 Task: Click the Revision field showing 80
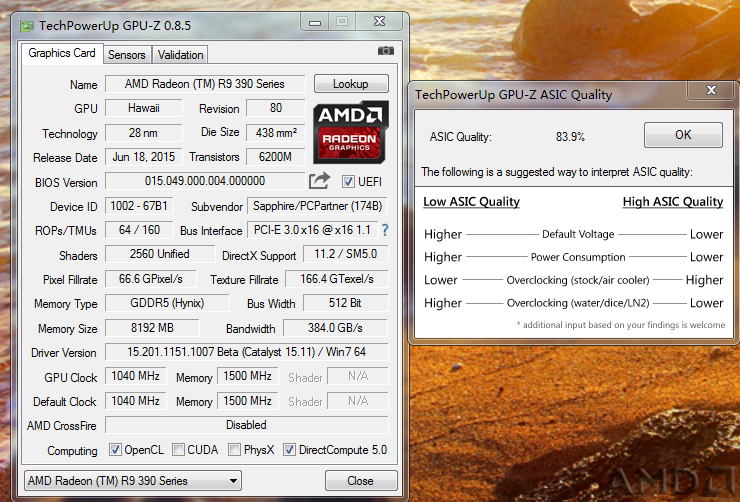276,108
